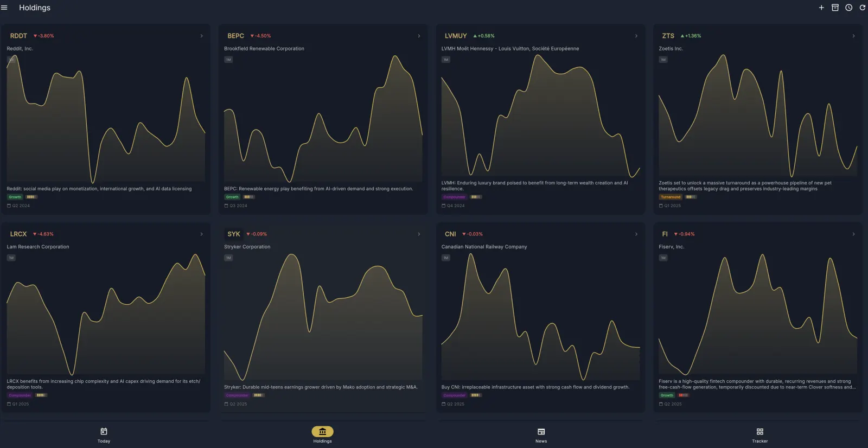
Task: Expand the LRCX card chevron
Action: coord(201,234)
